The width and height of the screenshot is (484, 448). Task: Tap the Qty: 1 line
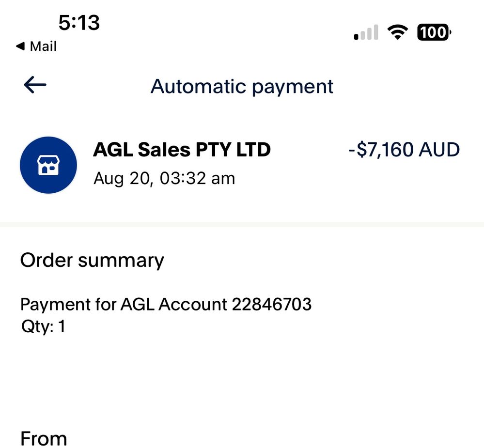click(43, 326)
